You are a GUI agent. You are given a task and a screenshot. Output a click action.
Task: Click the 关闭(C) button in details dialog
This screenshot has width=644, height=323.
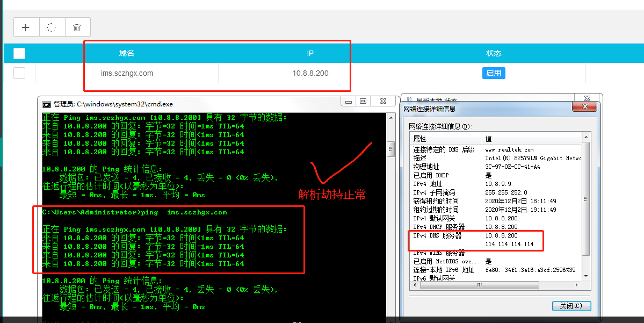click(571, 306)
